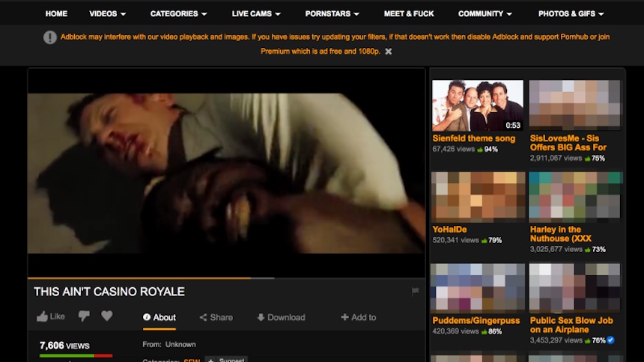
Task: Click the exclamation warning icon in banner
Action: coord(49,37)
